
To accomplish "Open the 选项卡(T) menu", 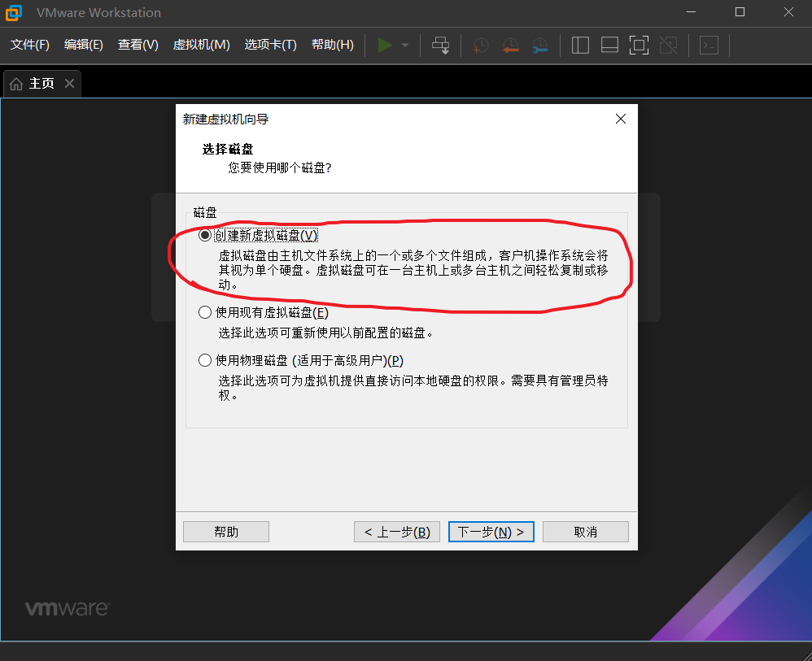I will 270,45.
